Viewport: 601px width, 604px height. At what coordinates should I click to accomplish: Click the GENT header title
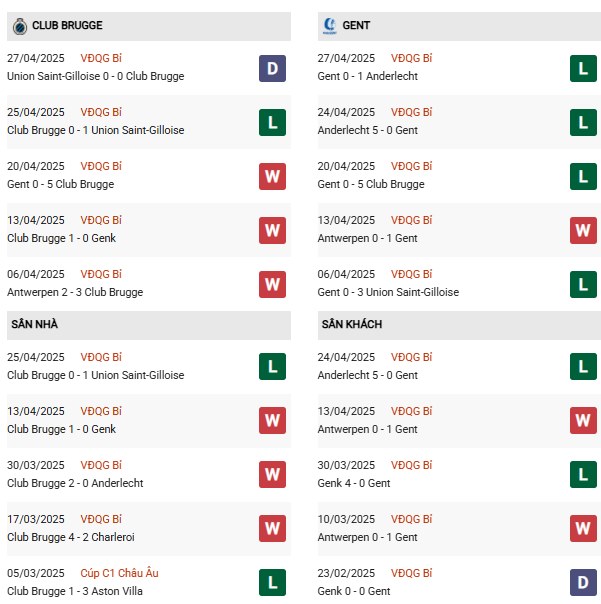[355, 25]
